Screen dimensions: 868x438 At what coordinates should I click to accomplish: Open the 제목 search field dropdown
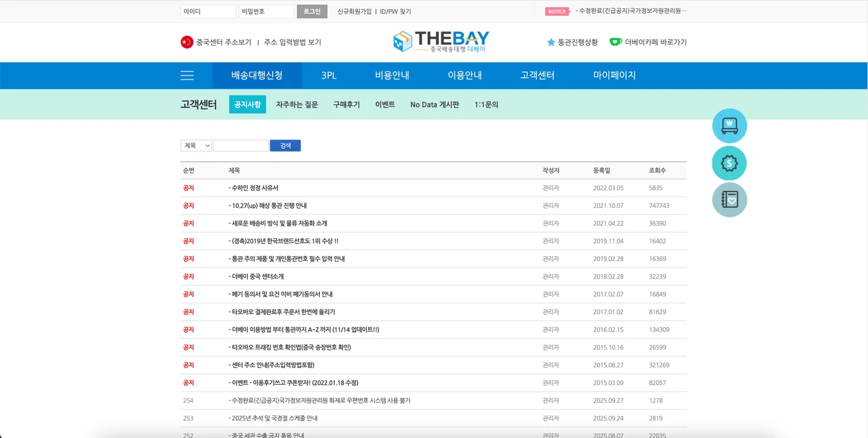coord(195,145)
